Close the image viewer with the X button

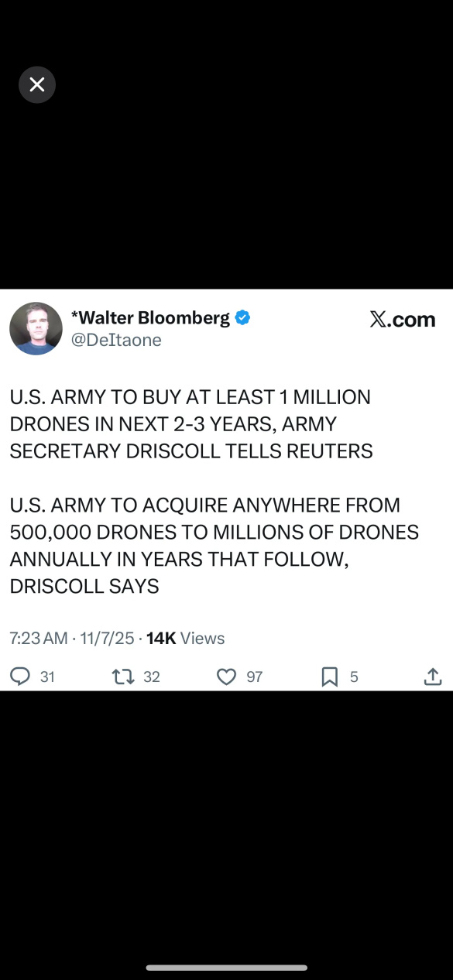pyautogui.click(x=37, y=85)
